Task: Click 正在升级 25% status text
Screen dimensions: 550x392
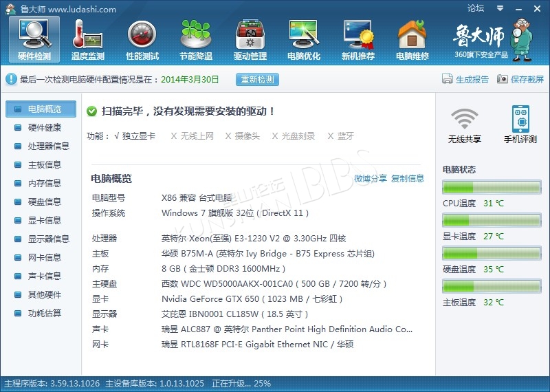Action: pyautogui.click(x=241, y=383)
